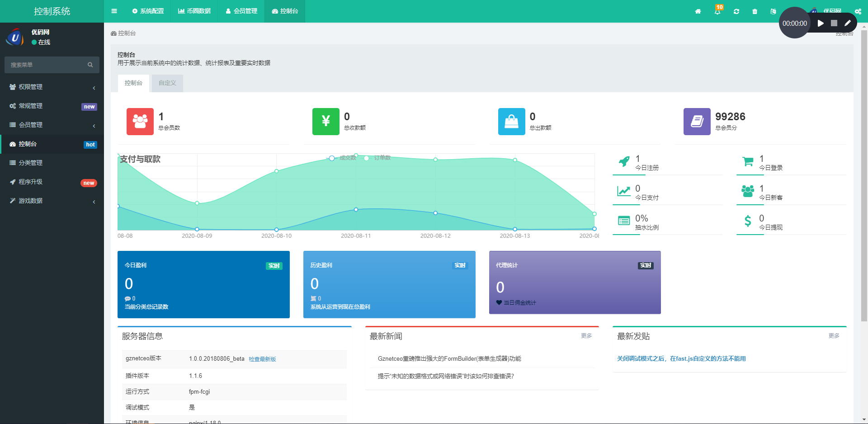
Task: Click the 分类管理 sidebar icon
Action: (12, 163)
